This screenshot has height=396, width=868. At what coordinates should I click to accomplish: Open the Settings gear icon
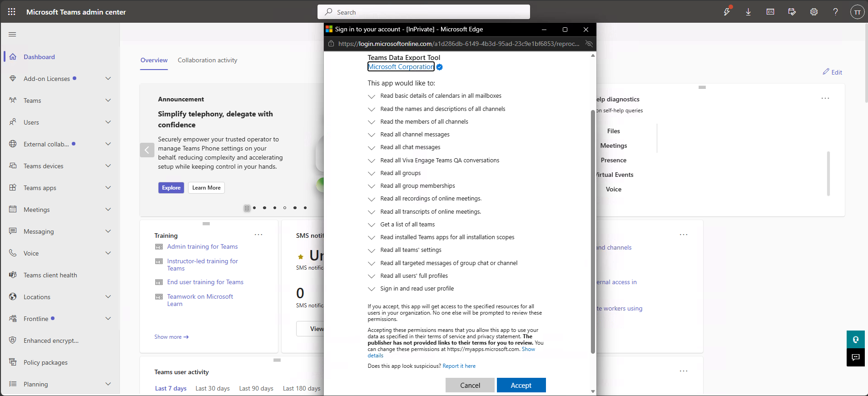(x=814, y=12)
